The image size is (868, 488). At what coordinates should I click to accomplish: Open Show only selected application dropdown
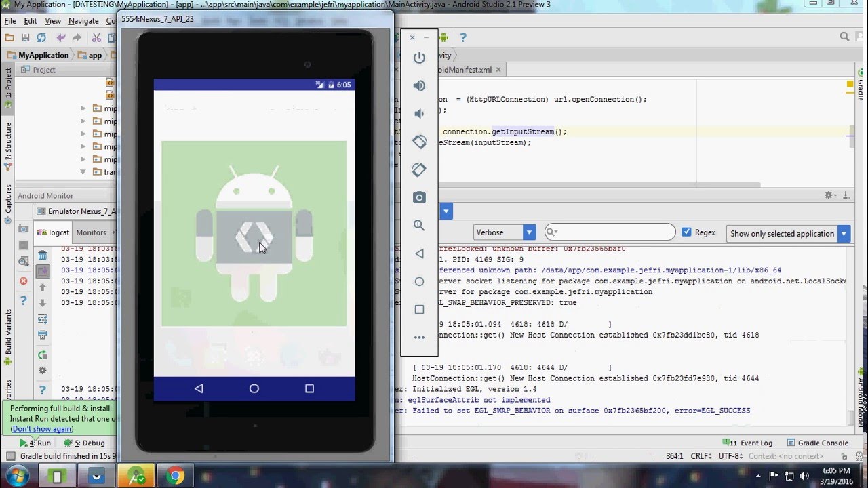(x=788, y=233)
